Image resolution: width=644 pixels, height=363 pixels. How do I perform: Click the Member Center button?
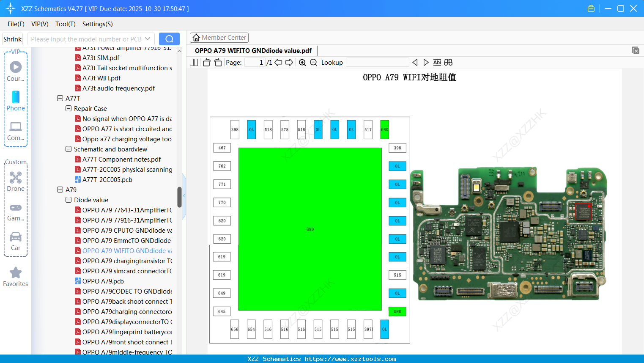pyautogui.click(x=219, y=37)
